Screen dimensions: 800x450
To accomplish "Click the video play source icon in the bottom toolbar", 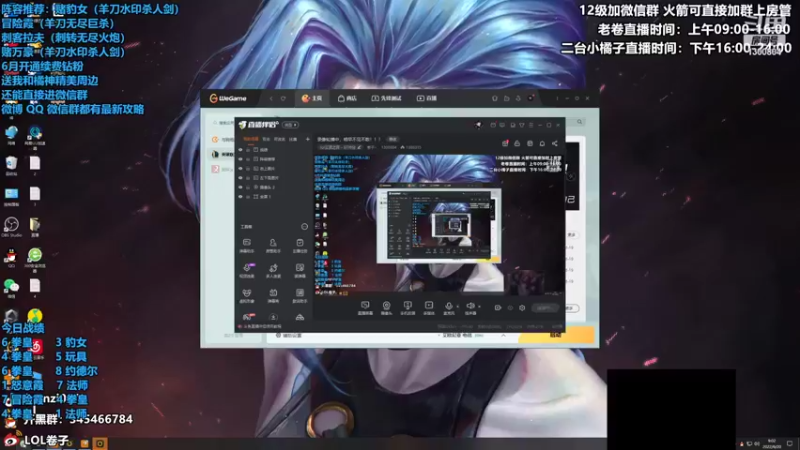I will (429, 308).
